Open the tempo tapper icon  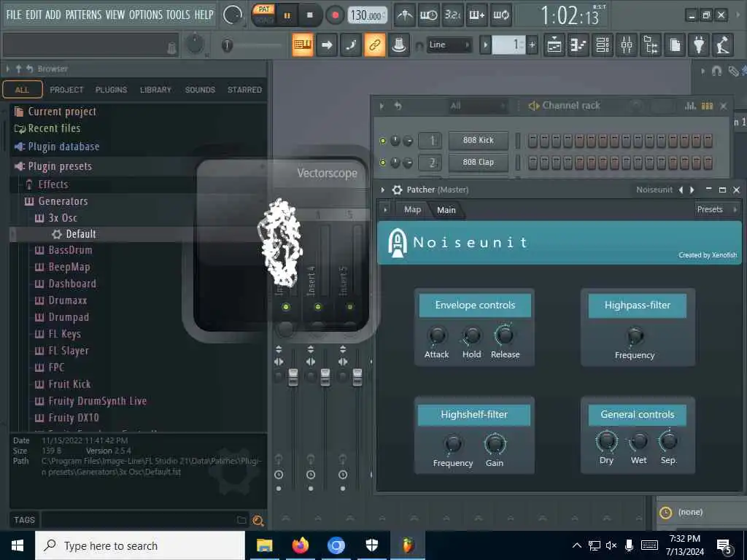(723, 45)
